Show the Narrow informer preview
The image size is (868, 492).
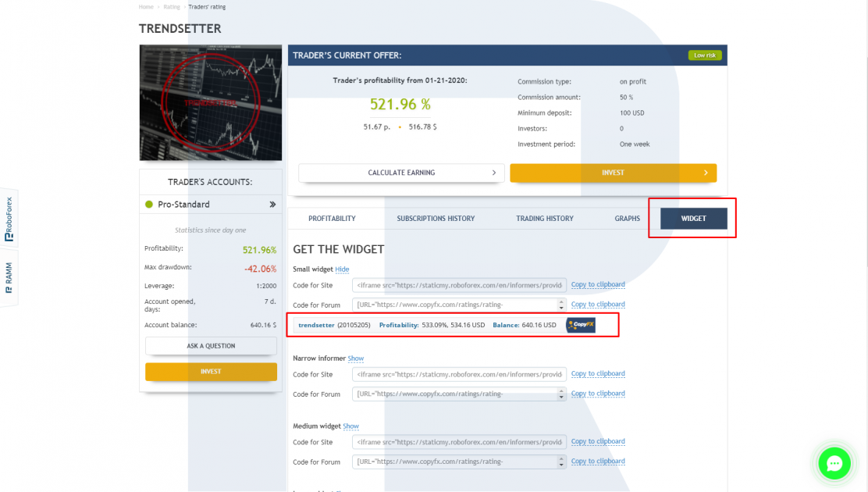click(355, 358)
